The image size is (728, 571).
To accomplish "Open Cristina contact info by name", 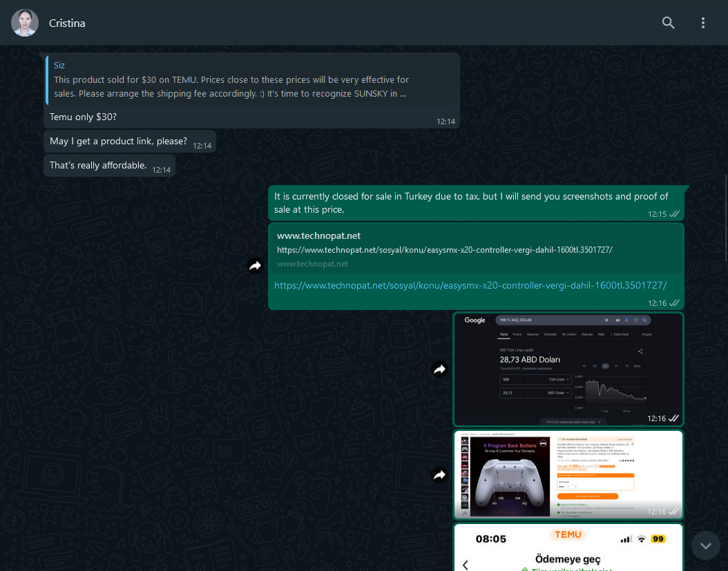I will [x=67, y=23].
